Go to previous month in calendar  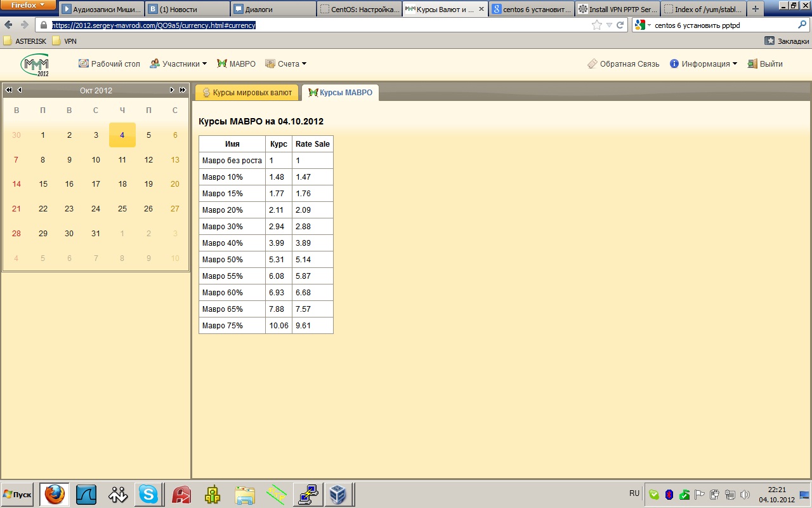pos(20,90)
